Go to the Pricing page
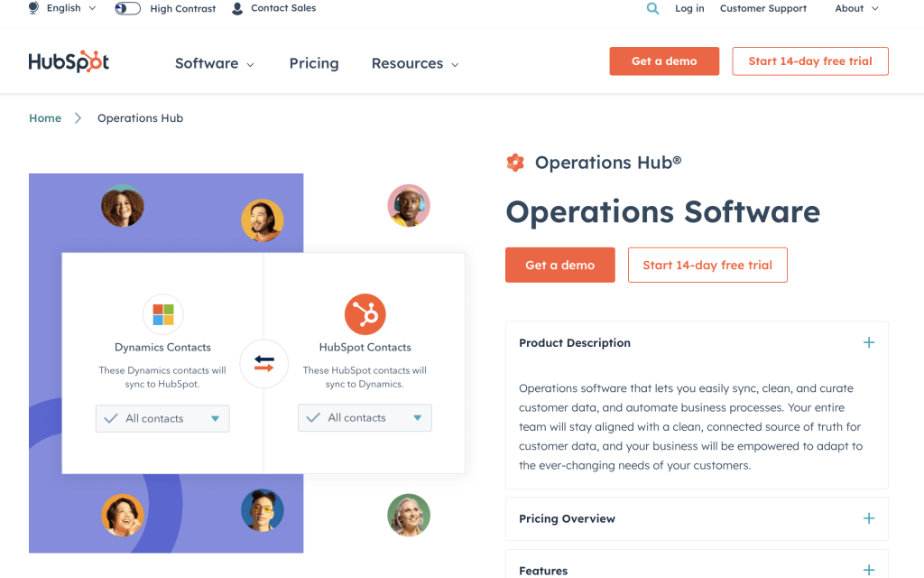 pos(314,63)
